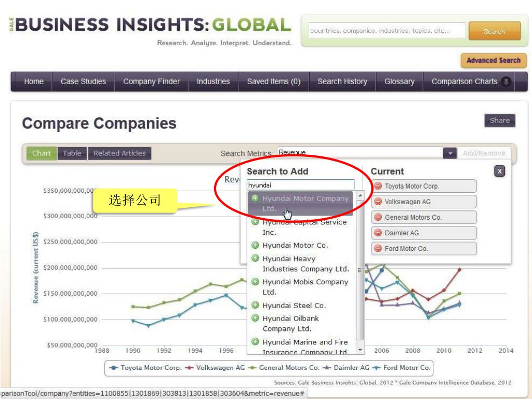Viewport: 532px width, 399px height.
Task: Switch to the Table tab
Action: click(72, 153)
